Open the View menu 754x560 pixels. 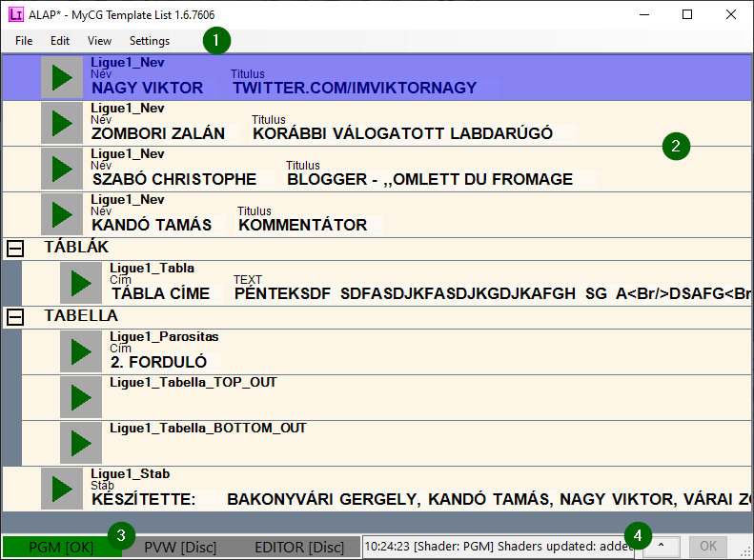(x=99, y=41)
